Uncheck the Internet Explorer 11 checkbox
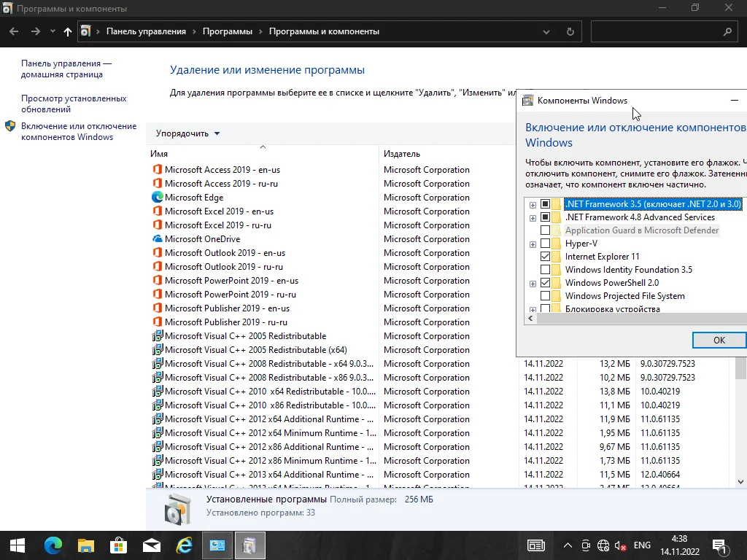This screenshot has height=560, width=747. click(545, 257)
